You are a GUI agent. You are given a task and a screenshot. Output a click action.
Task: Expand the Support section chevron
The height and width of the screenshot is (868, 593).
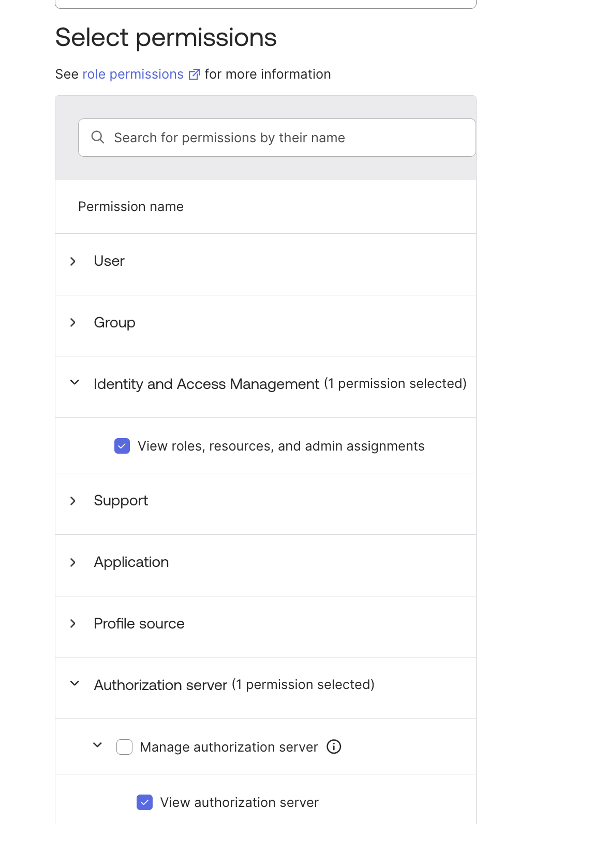click(x=73, y=501)
